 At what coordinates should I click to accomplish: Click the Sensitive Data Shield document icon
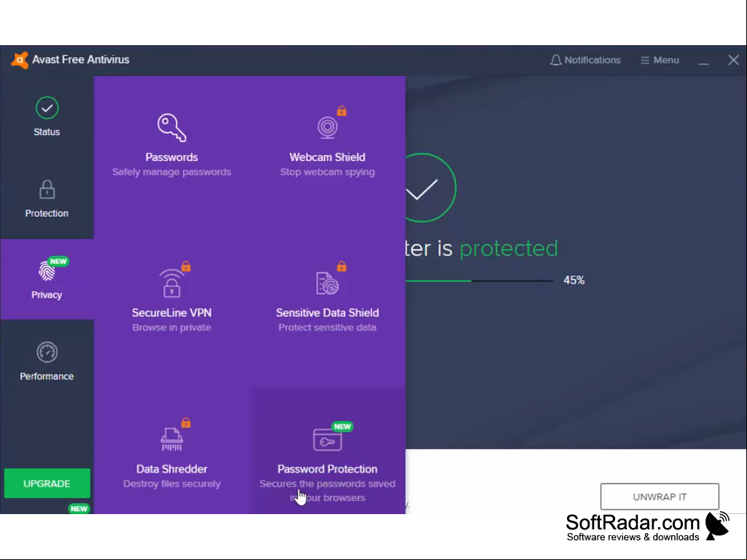tap(327, 283)
